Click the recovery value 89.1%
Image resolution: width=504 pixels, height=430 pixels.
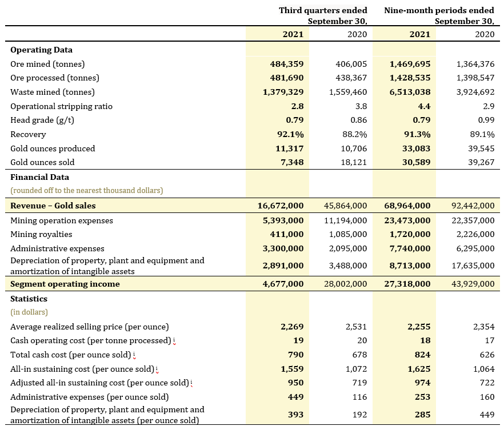tap(482, 134)
